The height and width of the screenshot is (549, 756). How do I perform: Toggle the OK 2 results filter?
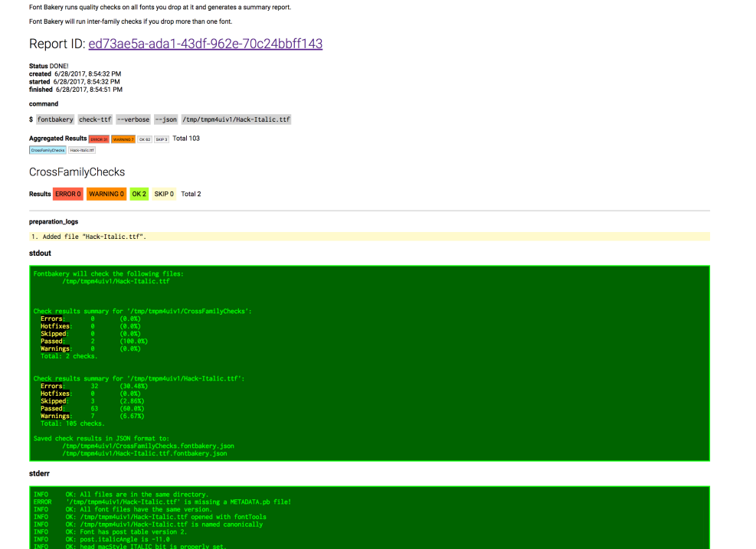click(139, 194)
